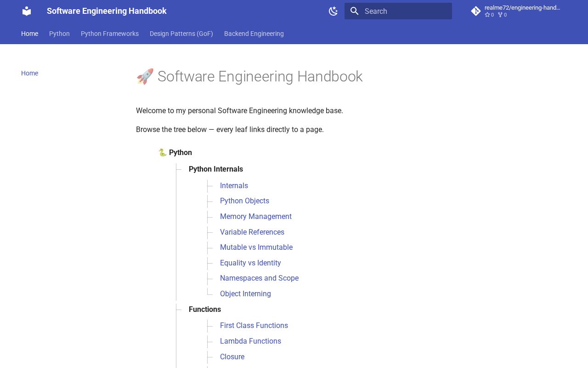The width and height of the screenshot is (588, 368).
Task: Select the Home tab in navigation bar
Action: (x=29, y=34)
